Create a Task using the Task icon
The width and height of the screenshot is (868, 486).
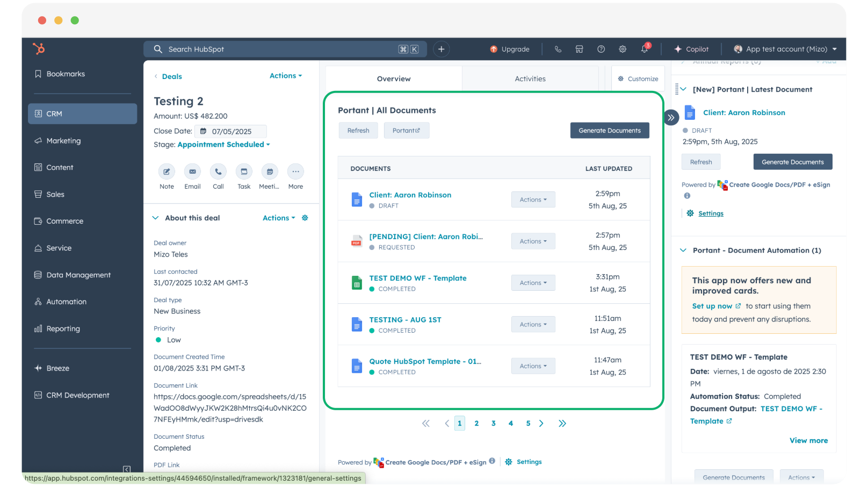coord(244,172)
